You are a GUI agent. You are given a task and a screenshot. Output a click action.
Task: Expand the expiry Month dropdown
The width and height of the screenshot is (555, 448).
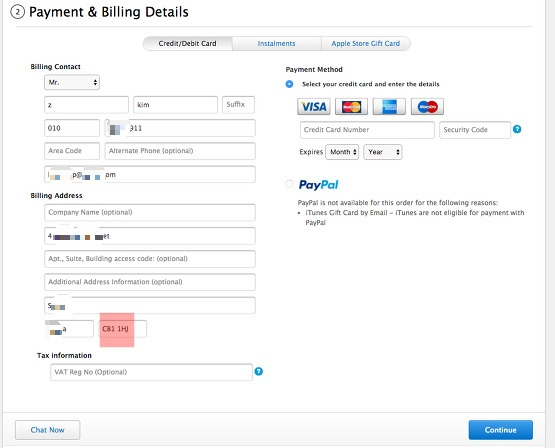click(x=342, y=152)
